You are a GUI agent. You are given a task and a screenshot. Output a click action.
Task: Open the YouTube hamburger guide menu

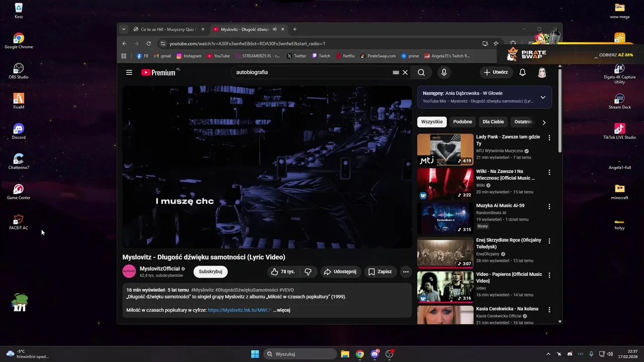129,72
